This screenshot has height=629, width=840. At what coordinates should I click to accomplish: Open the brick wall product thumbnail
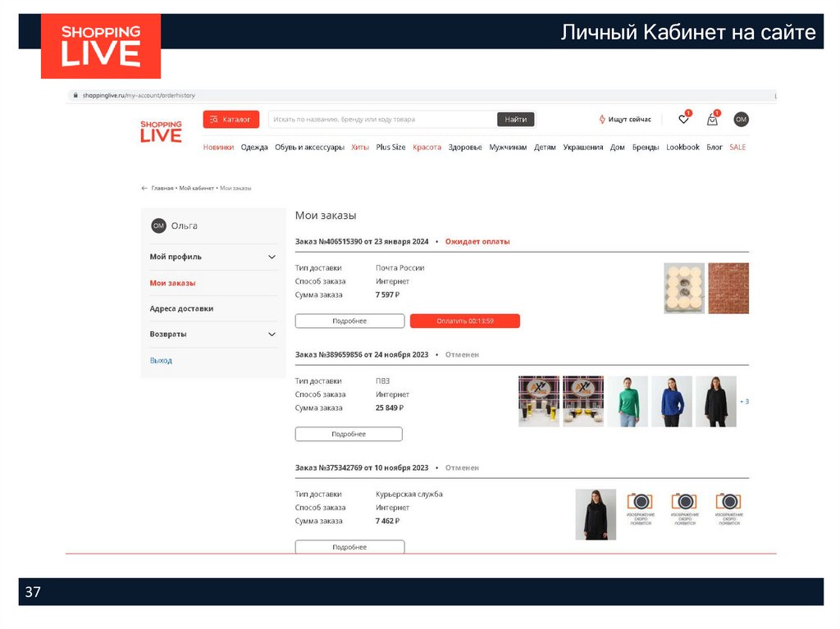728,288
